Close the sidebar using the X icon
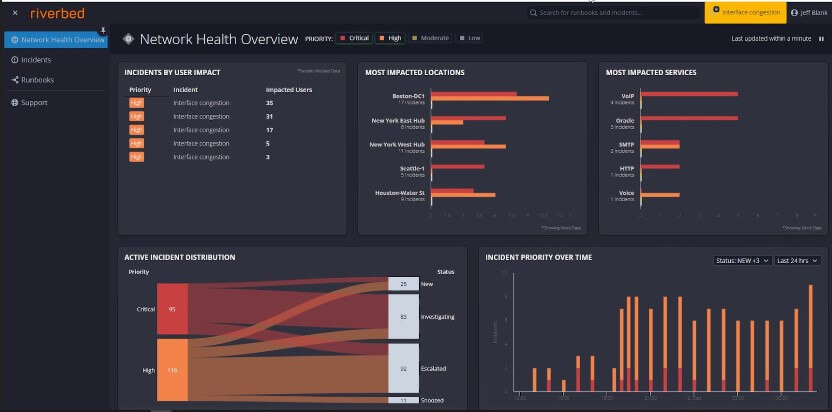 click(x=14, y=13)
